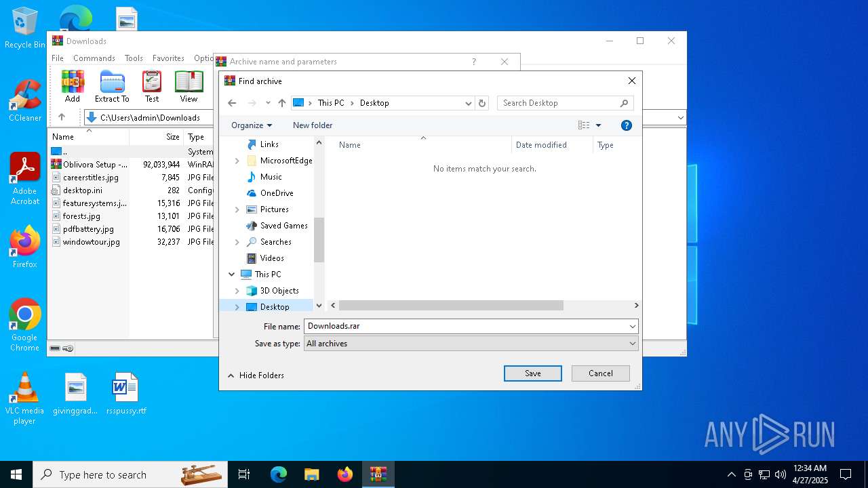The width and height of the screenshot is (868, 488).
Task: Click the Extract To toolbar icon
Action: click(112, 86)
